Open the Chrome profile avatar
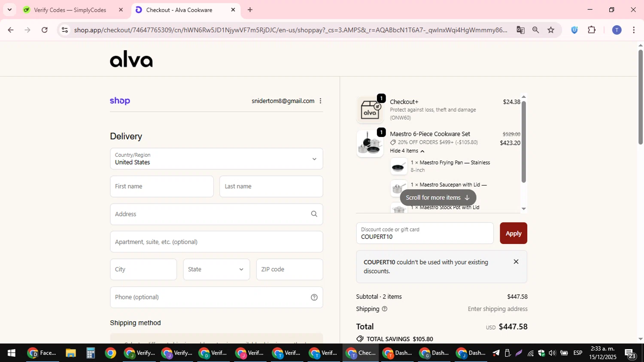 coord(617,30)
